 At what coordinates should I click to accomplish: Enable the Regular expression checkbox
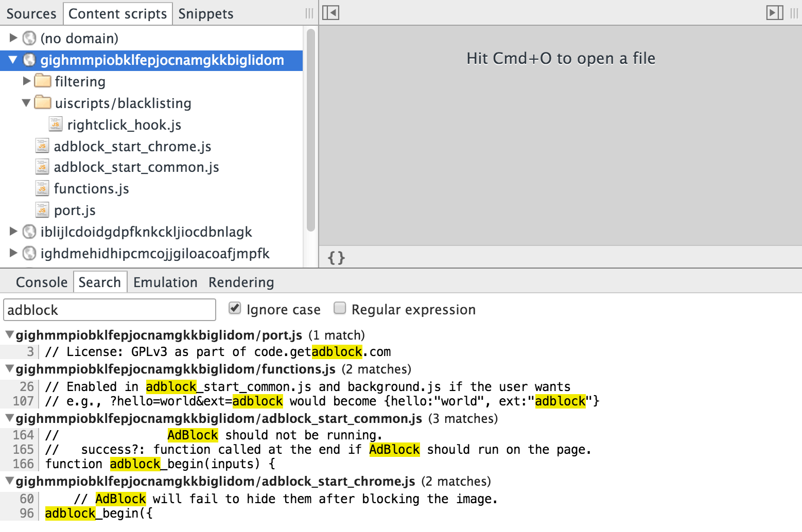pyautogui.click(x=340, y=308)
